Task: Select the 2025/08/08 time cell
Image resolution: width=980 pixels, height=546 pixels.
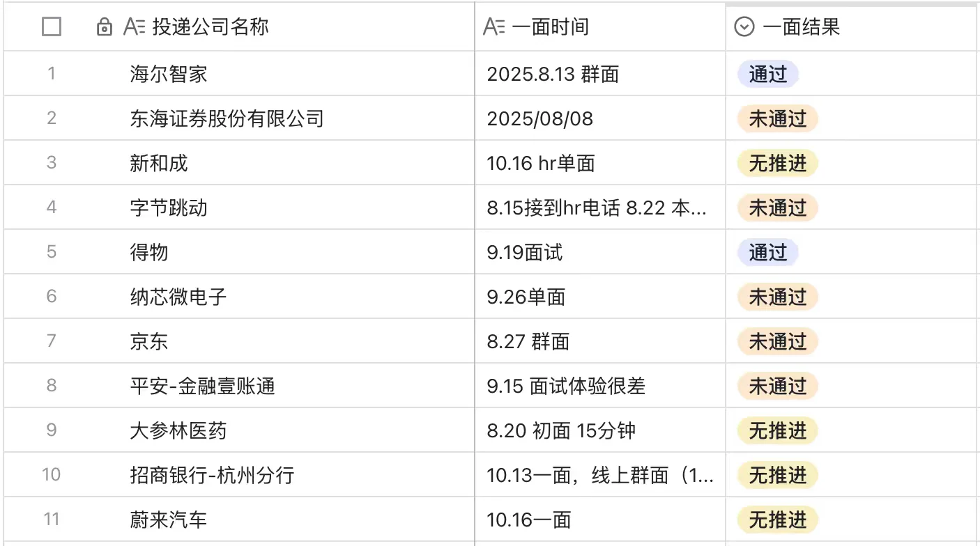Action: pyautogui.click(x=540, y=118)
